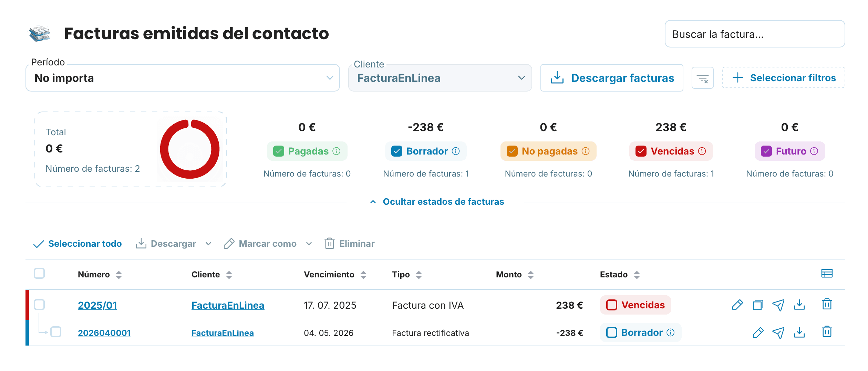
Task: Click info icon next to Futuro
Action: coord(814,151)
